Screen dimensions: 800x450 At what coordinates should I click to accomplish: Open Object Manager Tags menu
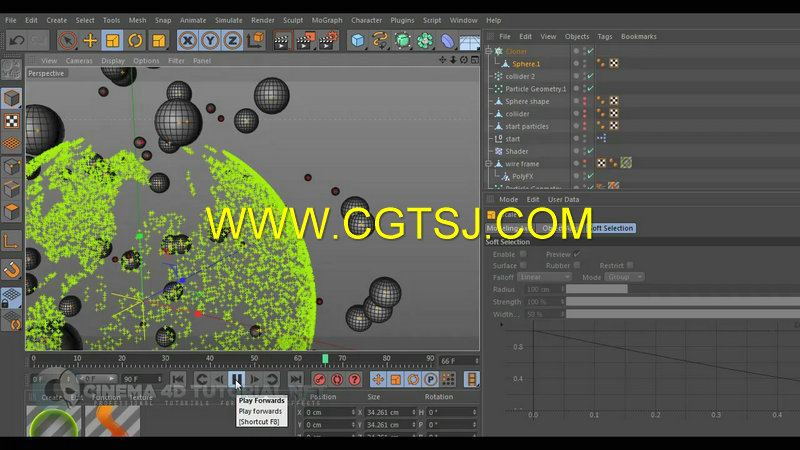(x=605, y=37)
